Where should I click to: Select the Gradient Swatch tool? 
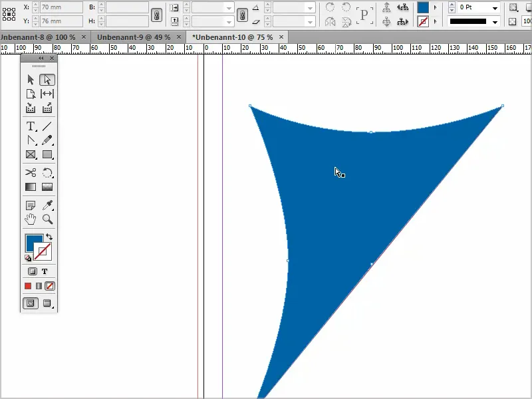click(31, 187)
